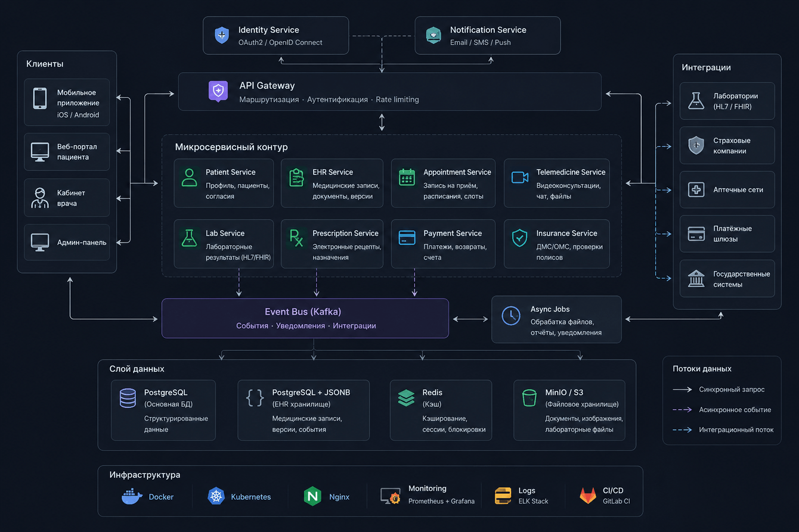This screenshot has width=799, height=532.
Task: Click the Лаборатории flask icon
Action: tap(696, 101)
